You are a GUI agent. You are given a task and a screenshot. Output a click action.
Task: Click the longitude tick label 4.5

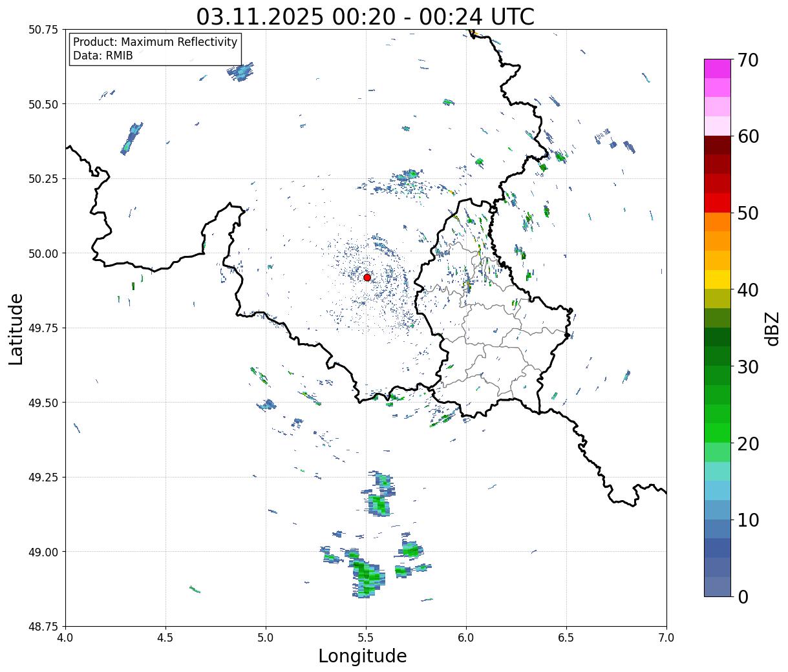(165, 638)
